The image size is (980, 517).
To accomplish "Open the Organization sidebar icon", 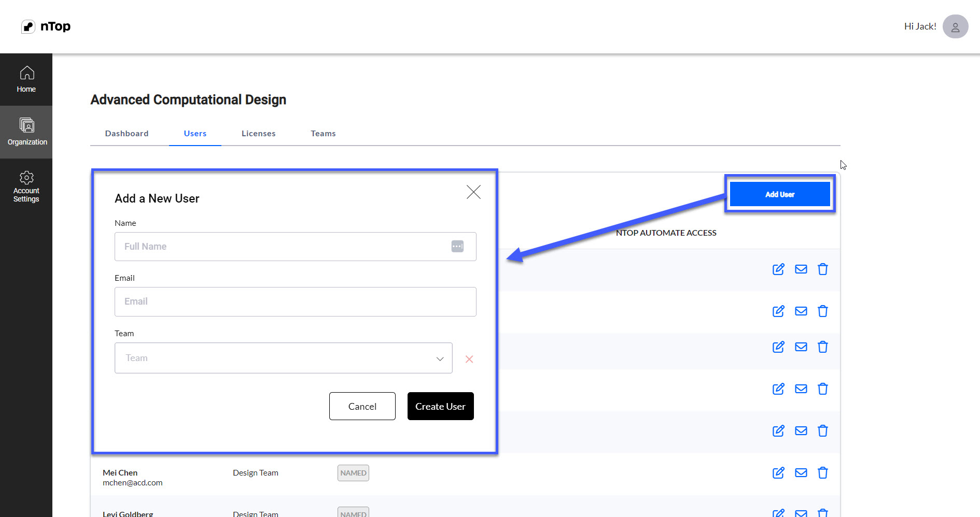I will click(x=26, y=125).
